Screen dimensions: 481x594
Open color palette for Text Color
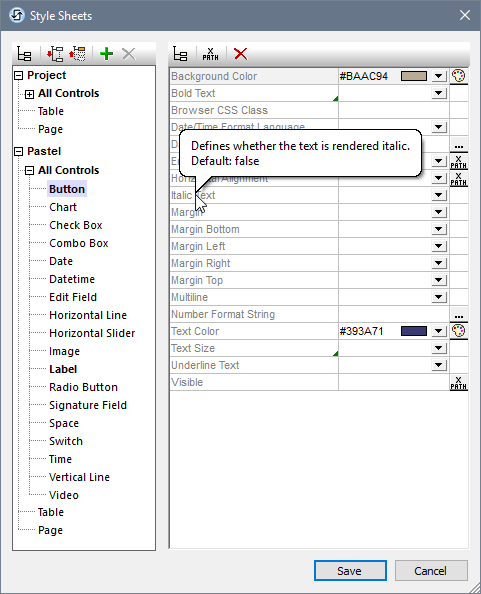(x=459, y=331)
